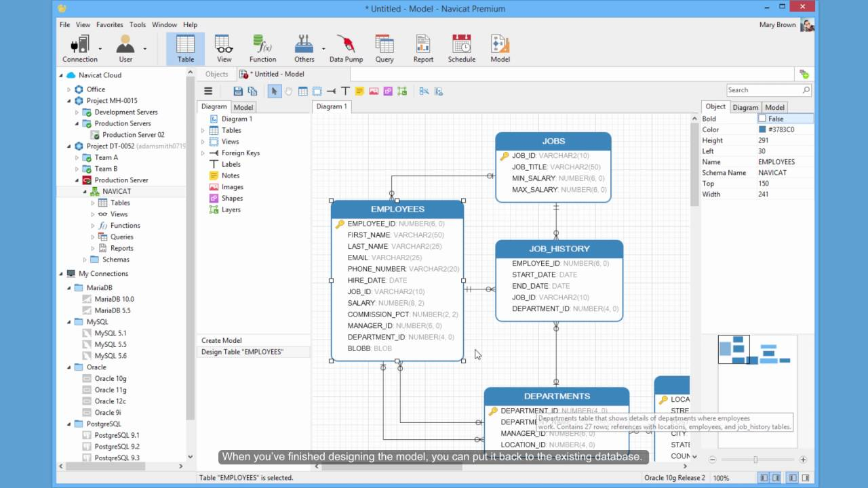Click Design Table "EMPLOYEES" history entry
The height and width of the screenshot is (488, 868).
(x=254, y=352)
